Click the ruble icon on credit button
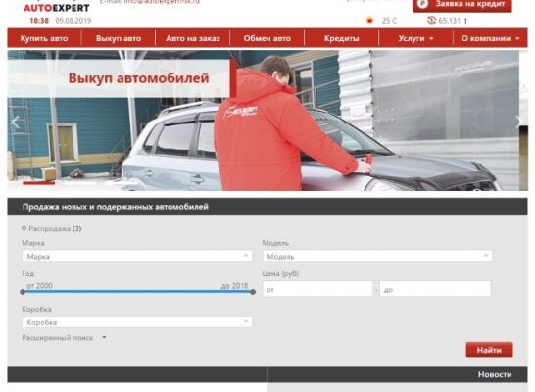 pos(423,4)
